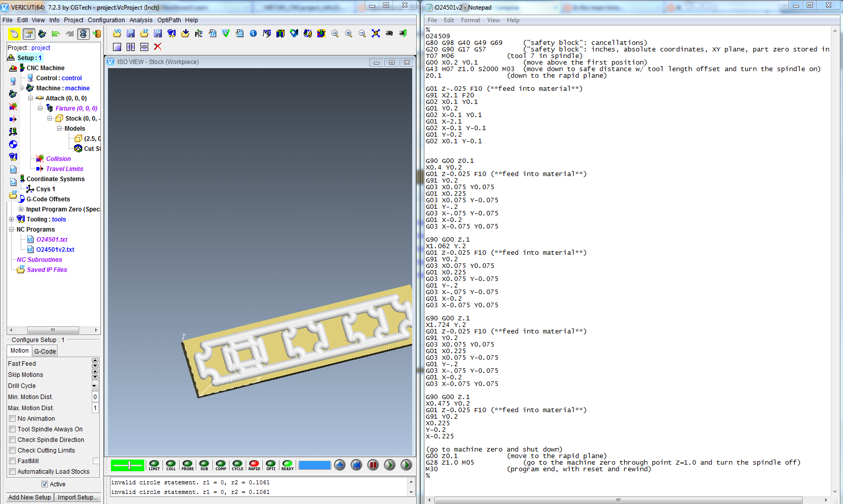Screen dimensions: 843x504
Task: Open the Configuration menu
Action: pyautogui.click(x=106, y=20)
